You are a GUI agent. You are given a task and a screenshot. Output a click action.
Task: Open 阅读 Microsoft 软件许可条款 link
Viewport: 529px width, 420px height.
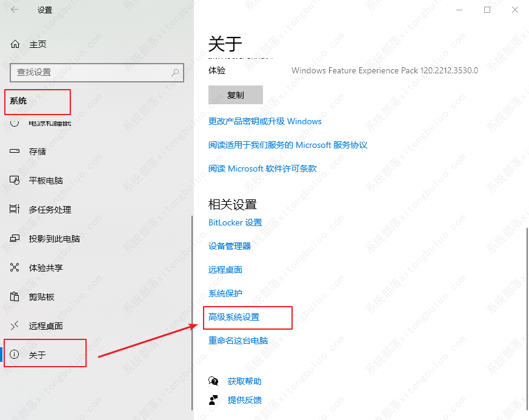click(x=262, y=168)
